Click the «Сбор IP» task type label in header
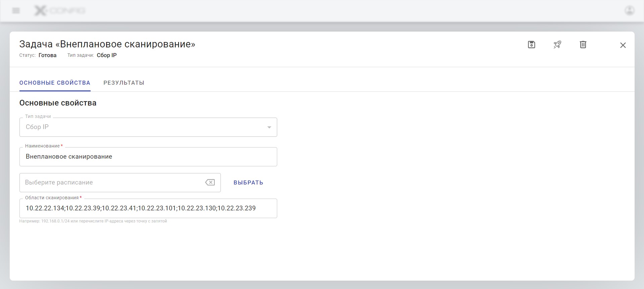644x289 pixels. point(107,55)
